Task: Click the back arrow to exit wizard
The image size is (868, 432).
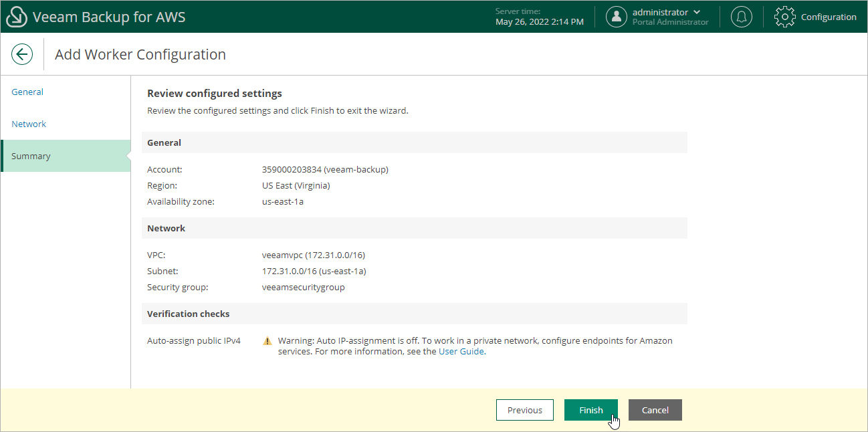Action: pyautogui.click(x=22, y=54)
